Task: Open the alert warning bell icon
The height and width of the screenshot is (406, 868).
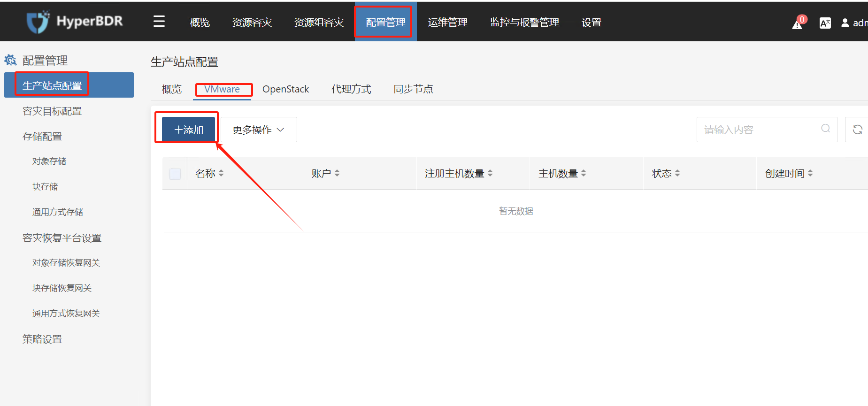Action: (x=797, y=23)
